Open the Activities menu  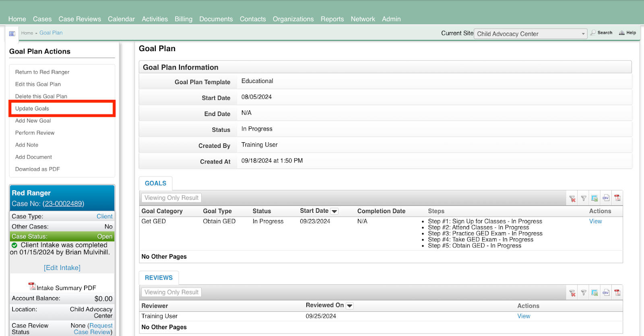point(155,19)
